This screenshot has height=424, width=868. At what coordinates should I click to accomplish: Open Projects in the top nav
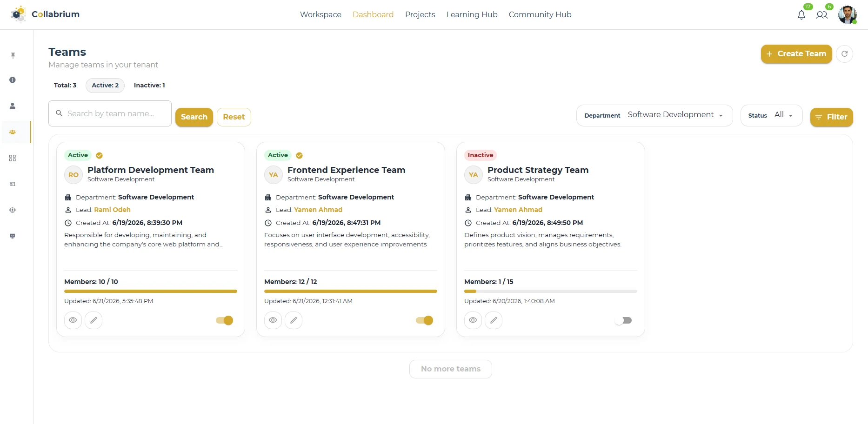point(420,14)
